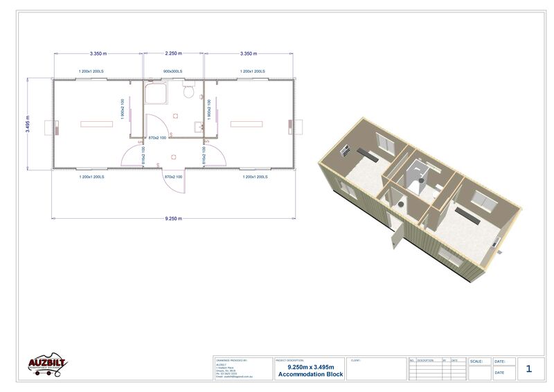Screen dimensions: 554x392
Task: Select the toilet symbol in the bathroom
Action: tap(188, 91)
